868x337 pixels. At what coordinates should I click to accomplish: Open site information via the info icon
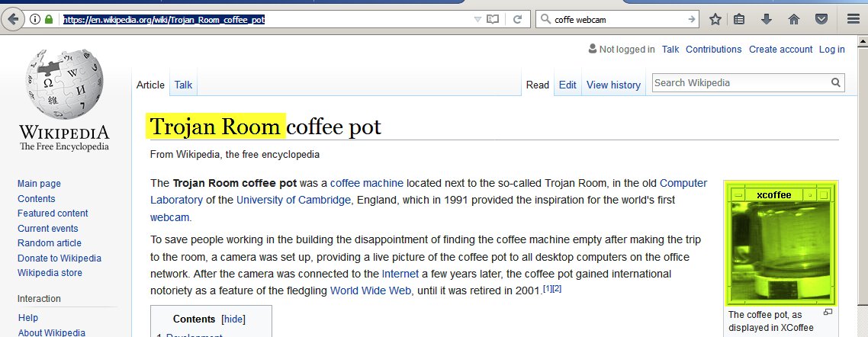[x=35, y=20]
